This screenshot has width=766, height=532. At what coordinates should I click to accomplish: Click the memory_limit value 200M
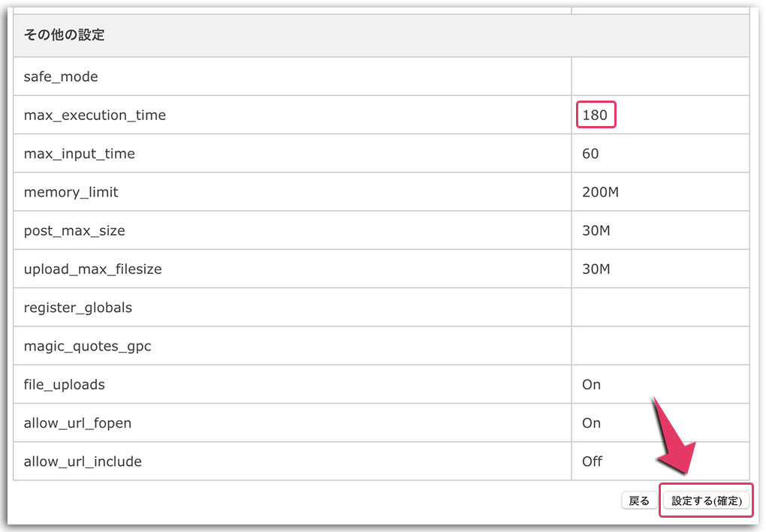(600, 192)
